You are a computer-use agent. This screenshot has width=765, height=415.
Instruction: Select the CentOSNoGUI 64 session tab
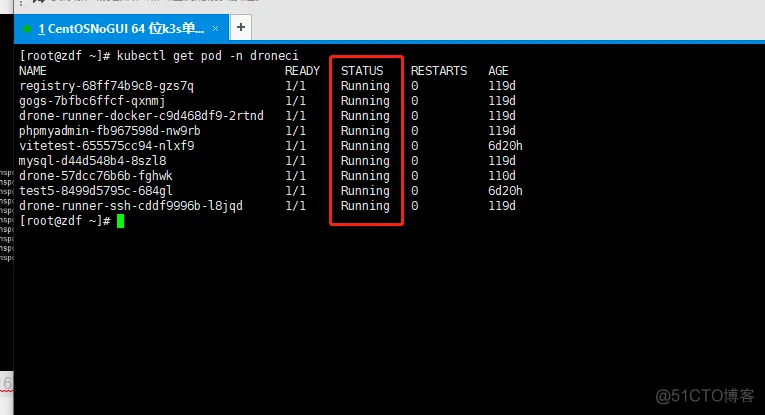pyautogui.click(x=121, y=28)
